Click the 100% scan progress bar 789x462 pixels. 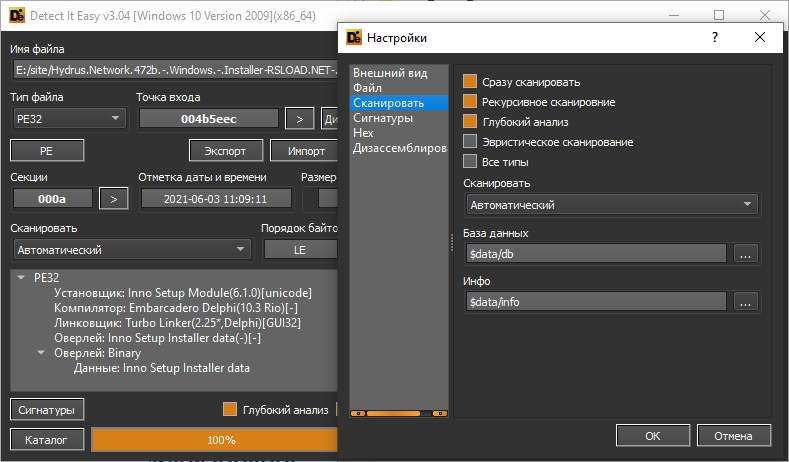[215, 440]
